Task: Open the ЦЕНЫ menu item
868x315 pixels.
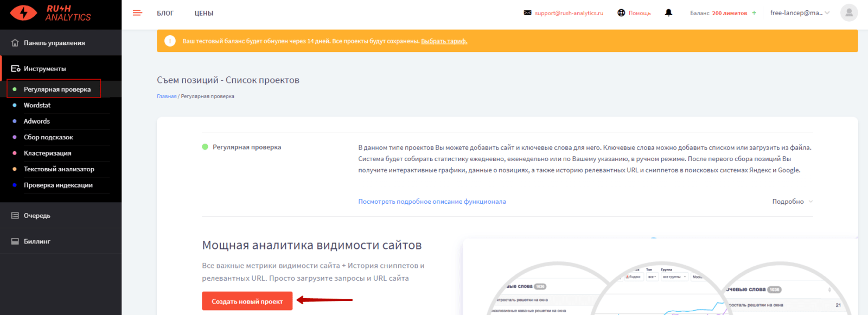Action: 204,13
